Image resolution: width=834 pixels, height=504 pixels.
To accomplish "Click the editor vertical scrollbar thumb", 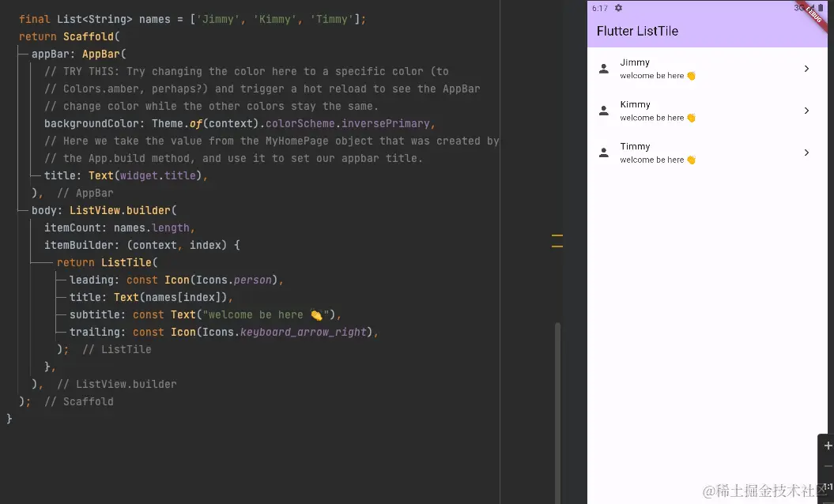I will (557, 412).
